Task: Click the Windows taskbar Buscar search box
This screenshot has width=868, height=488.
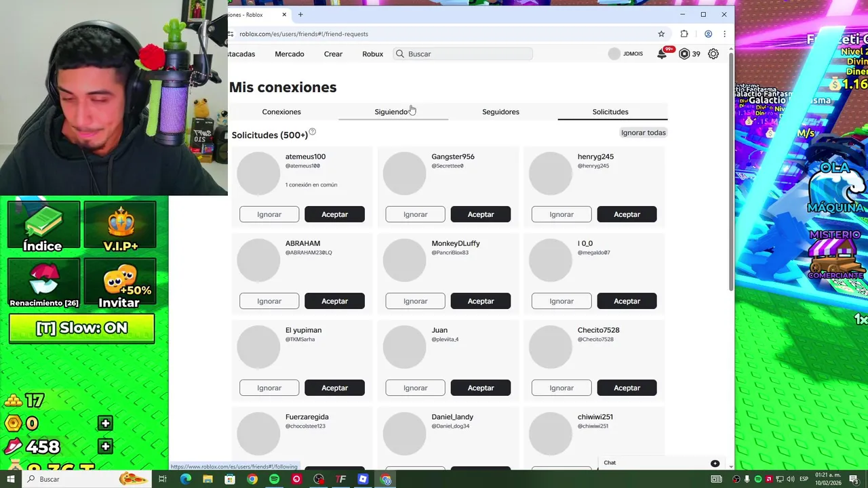Action: click(x=85, y=479)
